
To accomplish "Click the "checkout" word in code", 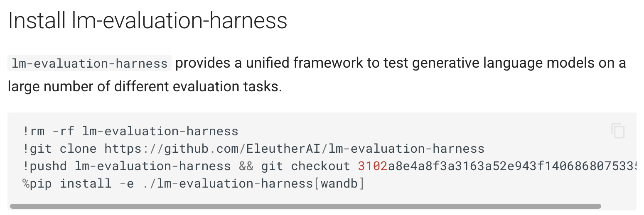I will pos(320,166).
